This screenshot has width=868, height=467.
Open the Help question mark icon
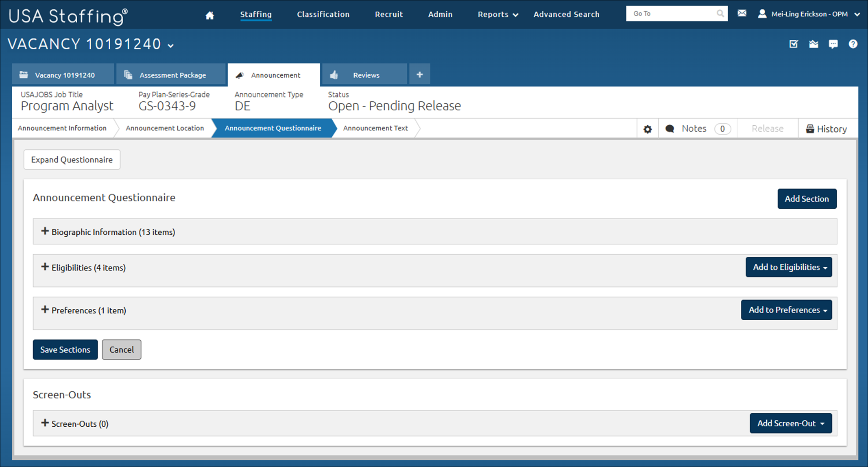tap(853, 44)
